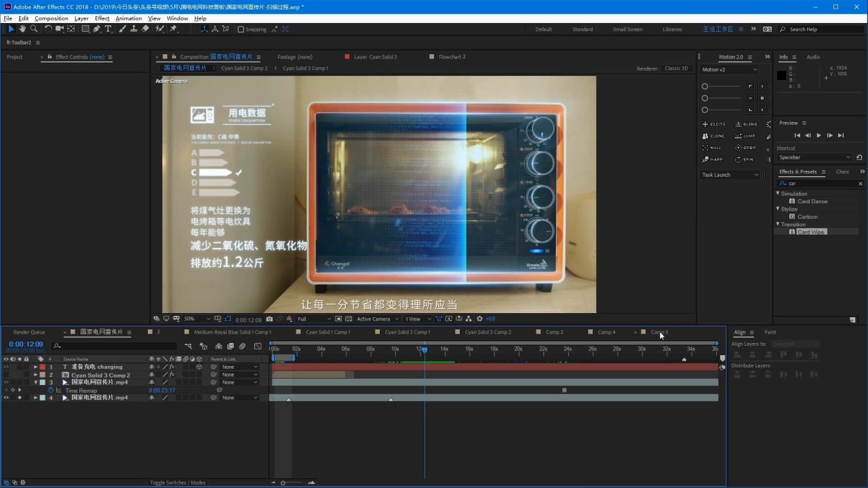The image size is (868, 488).
Task: Expand layer 2 Cyan Solid 3 Comp 2
Action: pyautogui.click(x=36, y=375)
